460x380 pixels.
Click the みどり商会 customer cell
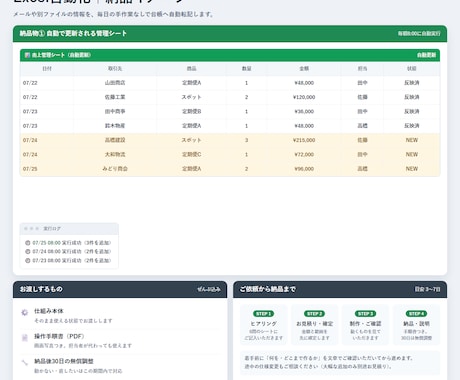pos(115,169)
